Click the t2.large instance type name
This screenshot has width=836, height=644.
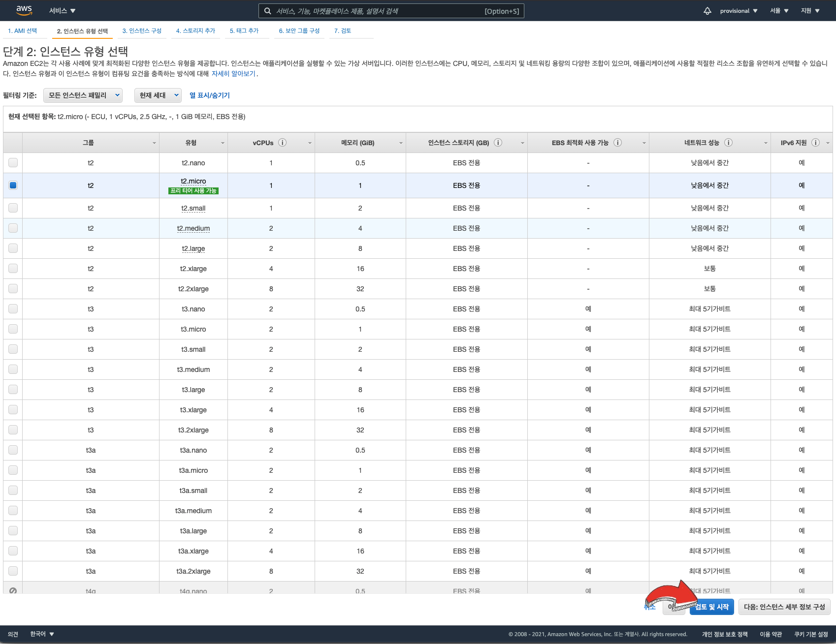tap(193, 248)
